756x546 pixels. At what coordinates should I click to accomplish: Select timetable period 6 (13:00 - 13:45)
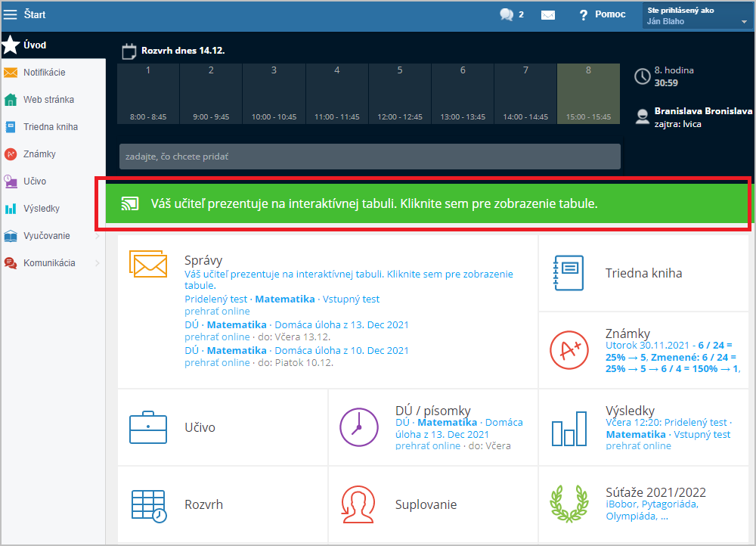point(463,94)
